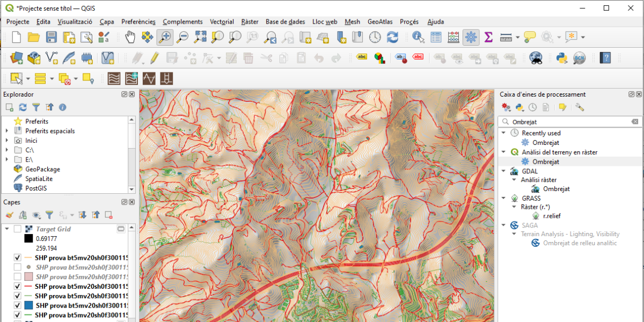
Task: Expand the Preferits espacials browser node
Action: coord(7,131)
